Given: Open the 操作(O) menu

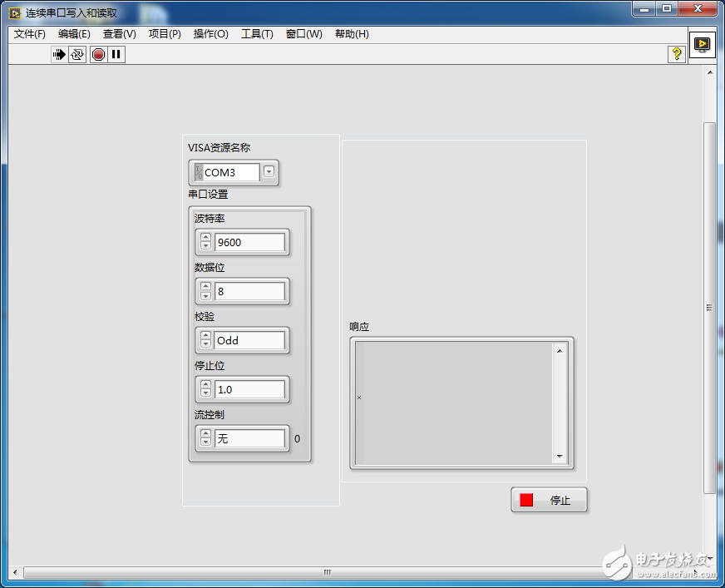Looking at the screenshot, I should pyautogui.click(x=211, y=34).
